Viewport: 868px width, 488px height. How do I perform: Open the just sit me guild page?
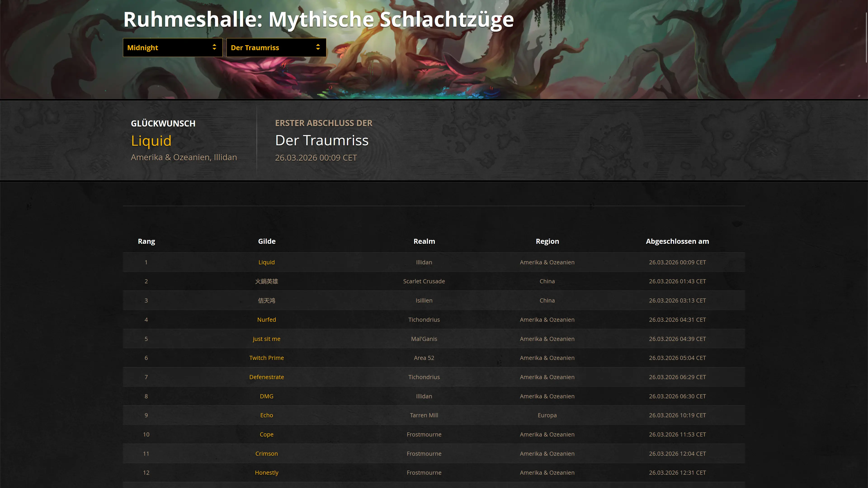(266, 339)
